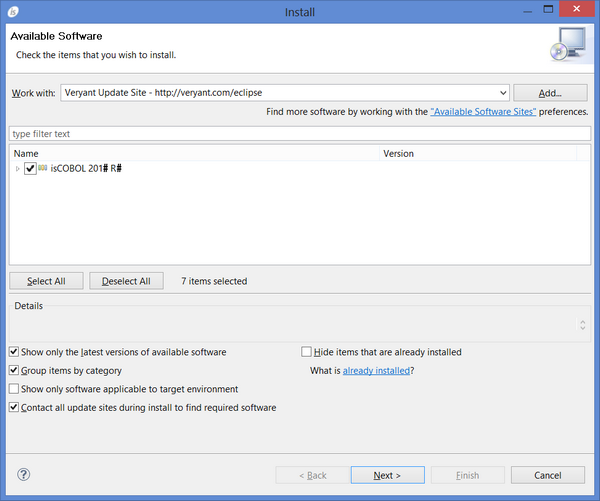This screenshot has height=501, width=600.
Task: Open the Work with site dropdown
Action: 502,92
